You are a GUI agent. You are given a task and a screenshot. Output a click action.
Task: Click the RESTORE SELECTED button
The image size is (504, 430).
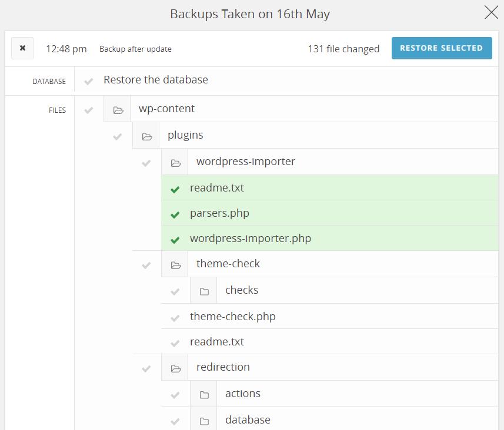[x=441, y=48]
